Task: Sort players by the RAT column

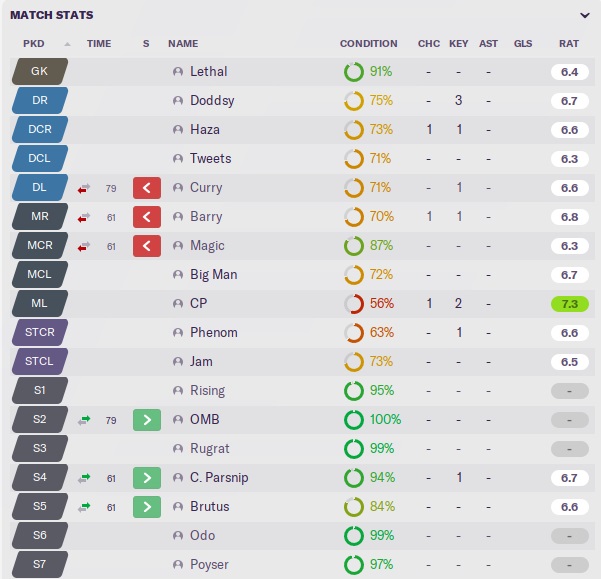Action: pos(569,44)
